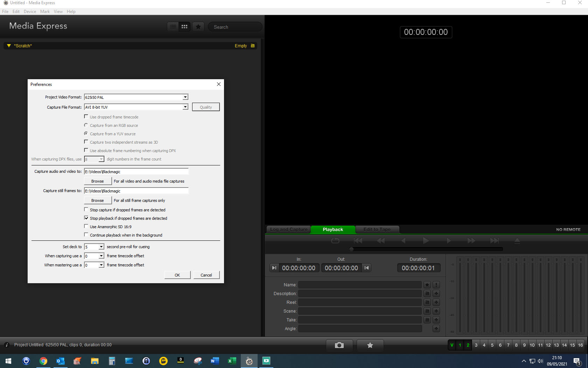This screenshot has width=588, height=368.
Task: Skip to next clip in transport
Action: pos(494,241)
